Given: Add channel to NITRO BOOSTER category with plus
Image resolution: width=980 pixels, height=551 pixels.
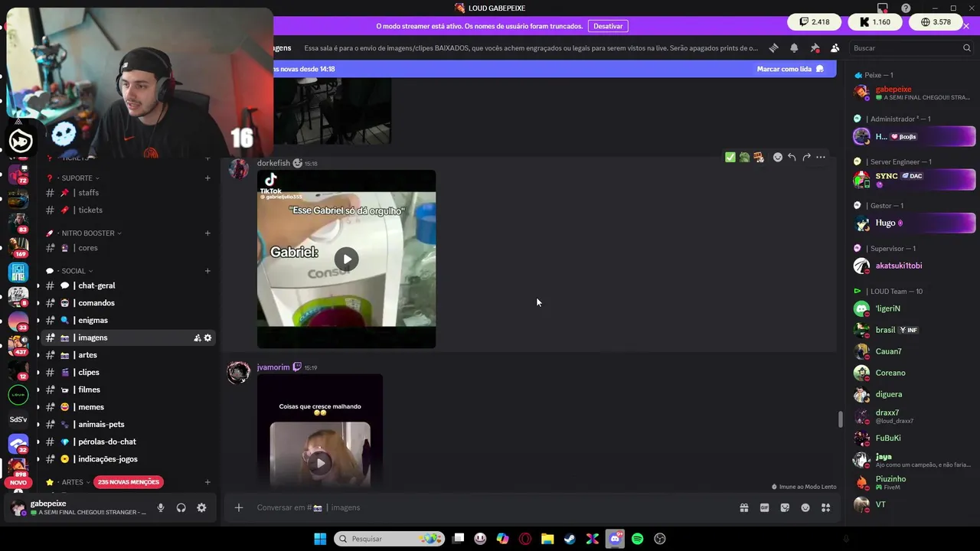Looking at the screenshot, I should point(207,233).
